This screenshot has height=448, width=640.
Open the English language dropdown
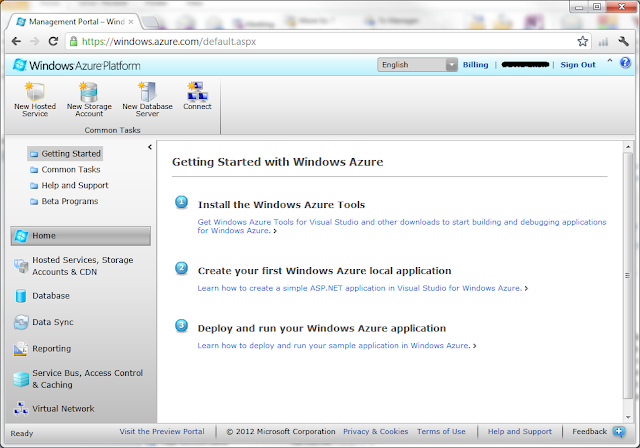[x=417, y=65]
